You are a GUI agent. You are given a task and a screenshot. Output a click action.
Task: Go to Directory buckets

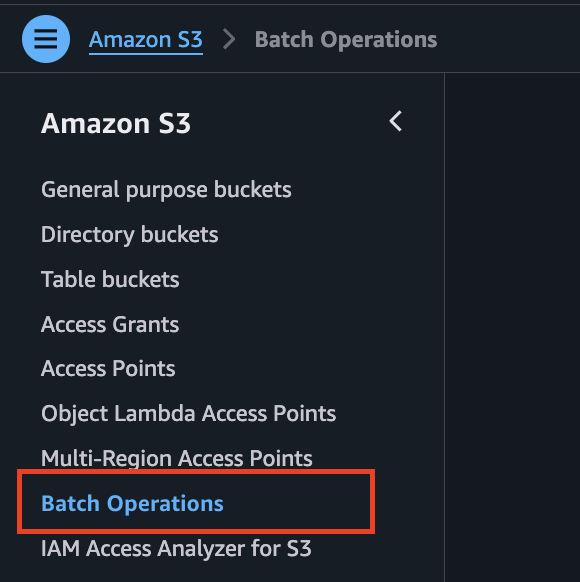pos(130,235)
